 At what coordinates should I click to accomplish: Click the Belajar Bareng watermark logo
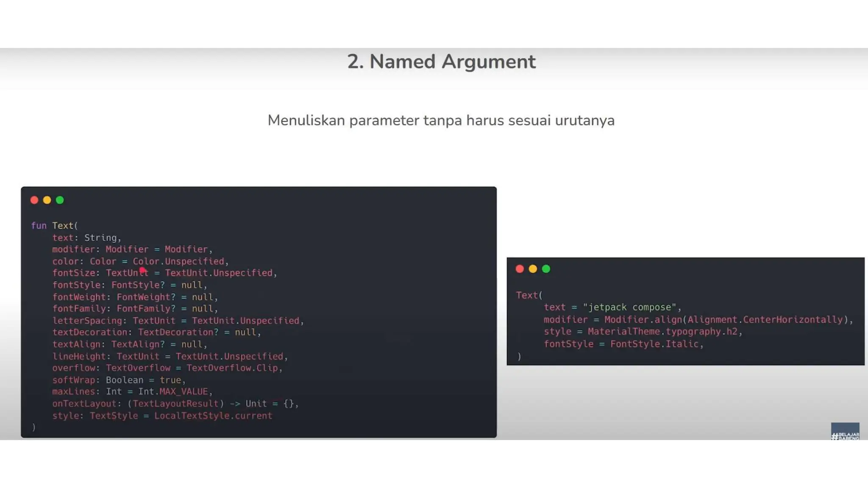tap(845, 432)
